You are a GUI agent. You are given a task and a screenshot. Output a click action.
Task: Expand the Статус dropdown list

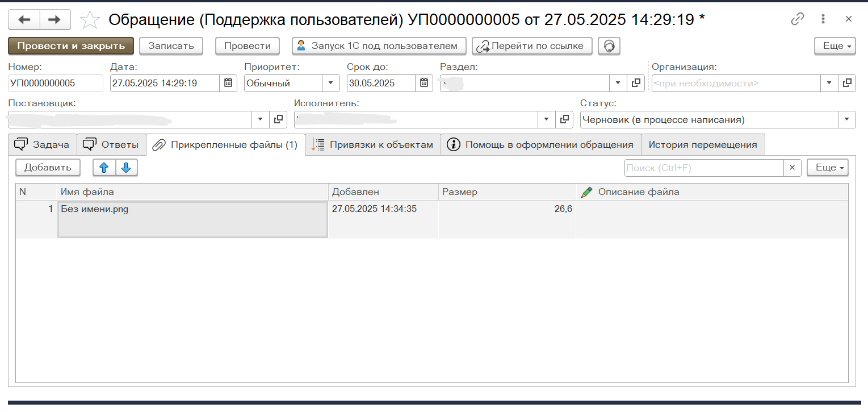847,120
